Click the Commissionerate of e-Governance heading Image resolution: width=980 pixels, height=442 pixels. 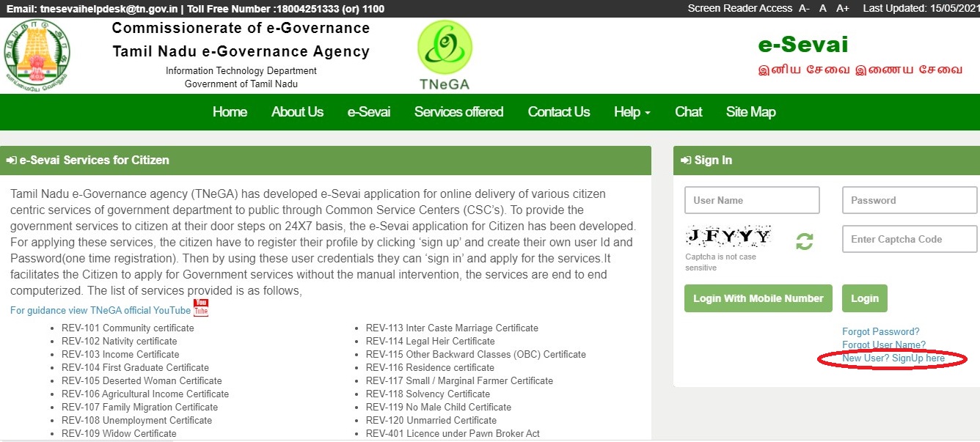(241, 29)
